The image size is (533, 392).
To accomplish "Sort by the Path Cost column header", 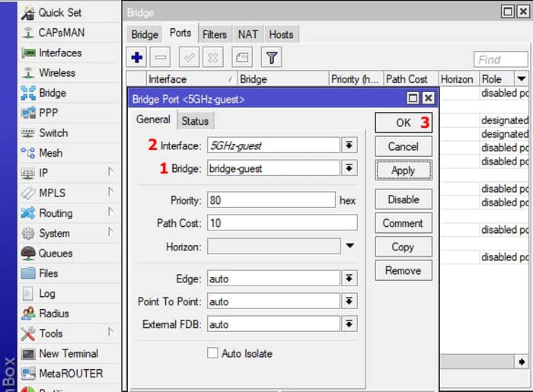I will coord(410,79).
